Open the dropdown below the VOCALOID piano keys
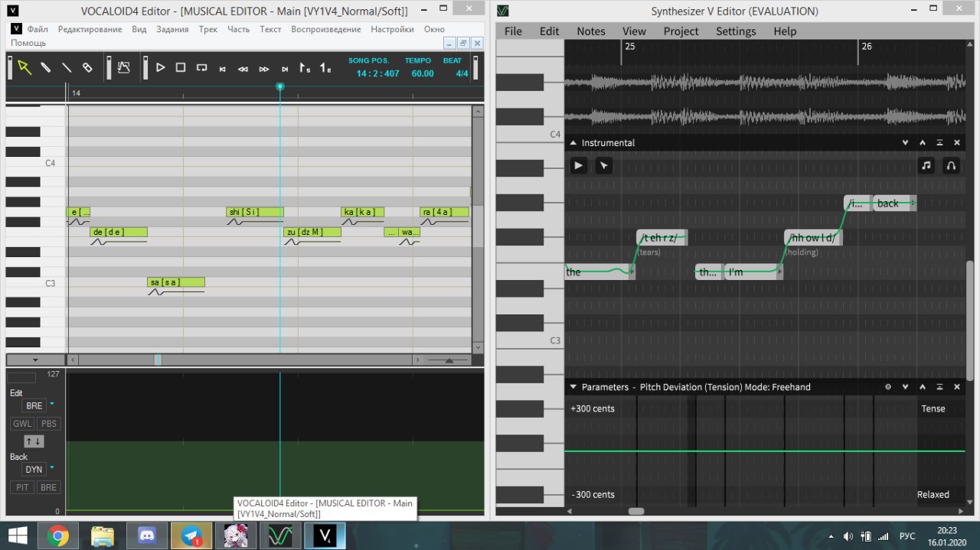Viewport: 980px width, 550px height. 35,360
